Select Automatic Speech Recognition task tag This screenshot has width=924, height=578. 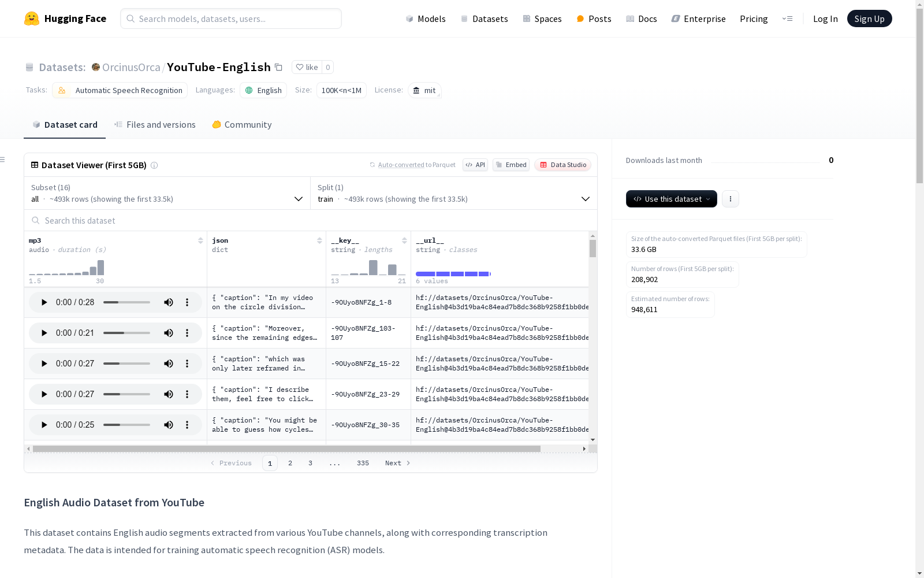pyautogui.click(x=120, y=90)
